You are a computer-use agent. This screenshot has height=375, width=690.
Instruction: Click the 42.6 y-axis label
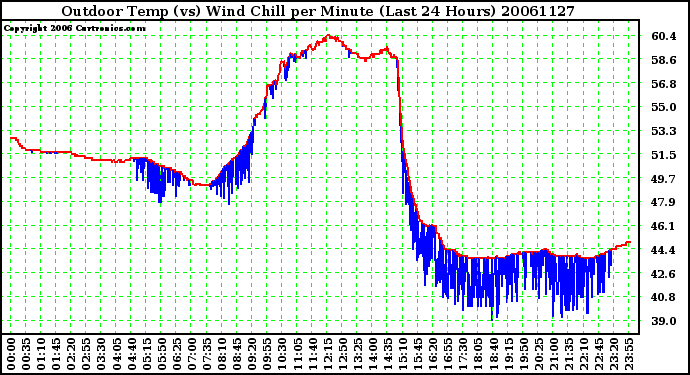pyautogui.click(x=664, y=274)
